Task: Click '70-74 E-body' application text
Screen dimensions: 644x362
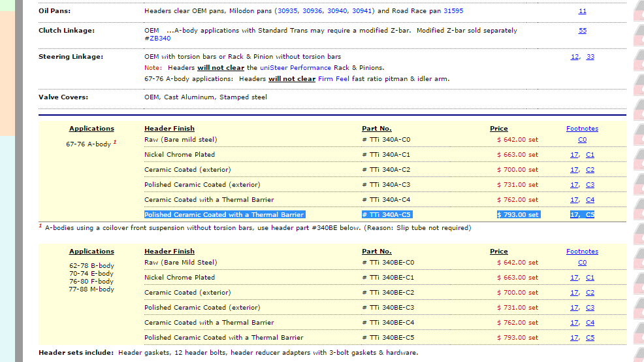Action: (91, 274)
